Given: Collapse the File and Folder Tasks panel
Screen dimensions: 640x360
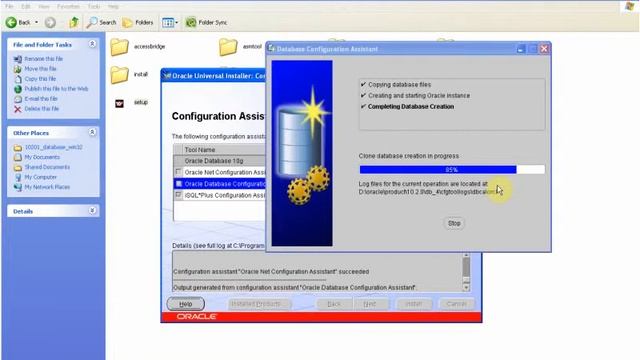Looking at the screenshot, I should 92,44.
